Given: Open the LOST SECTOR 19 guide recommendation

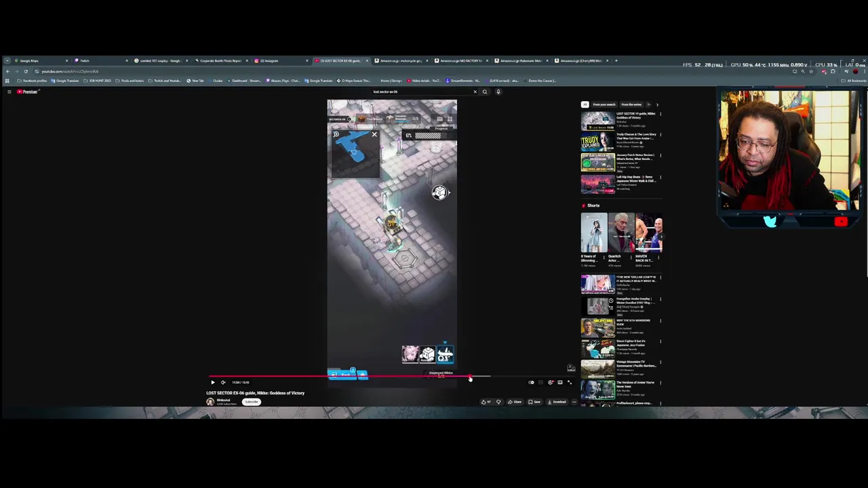Looking at the screenshot, I should point(597,121).
